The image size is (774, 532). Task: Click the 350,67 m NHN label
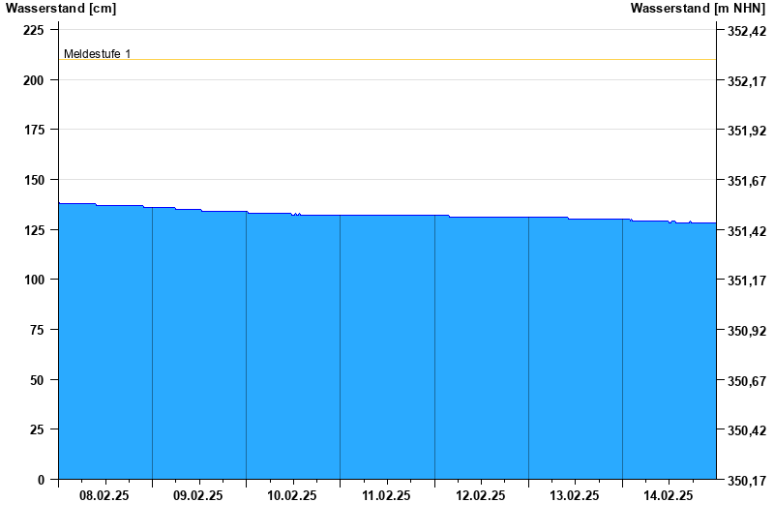(747, 381)
